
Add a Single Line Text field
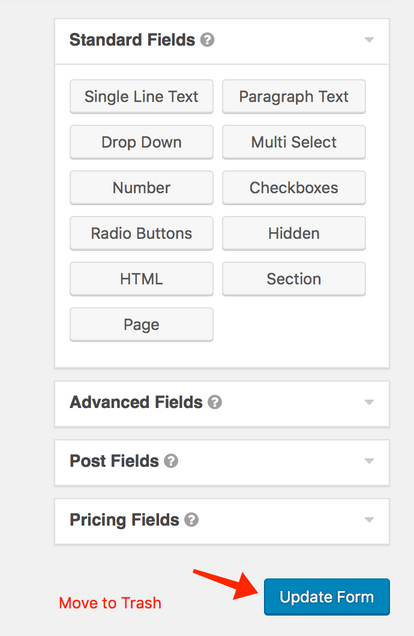[142, 97]
